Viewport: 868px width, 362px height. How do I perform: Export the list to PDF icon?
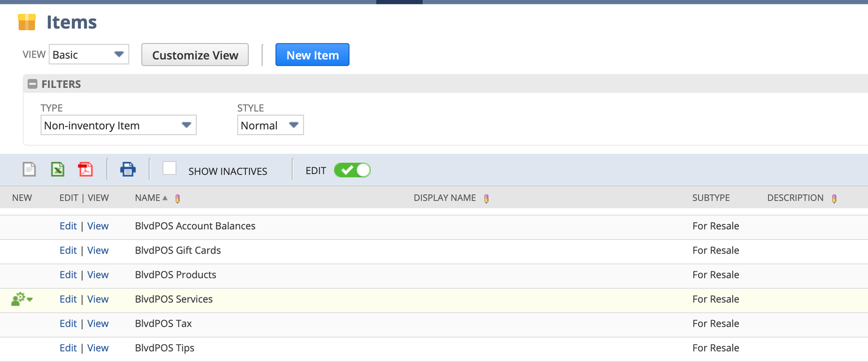[85, 169]
